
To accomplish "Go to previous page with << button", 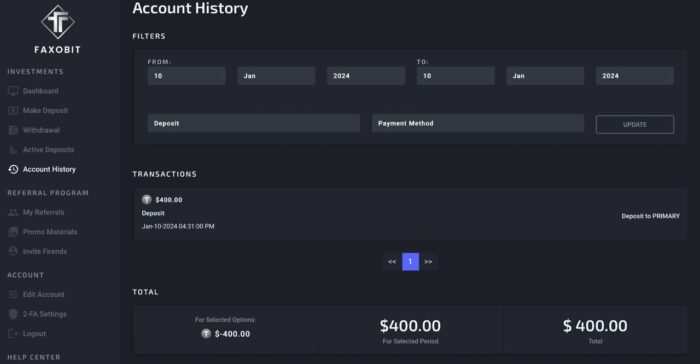I will [392, 262].
